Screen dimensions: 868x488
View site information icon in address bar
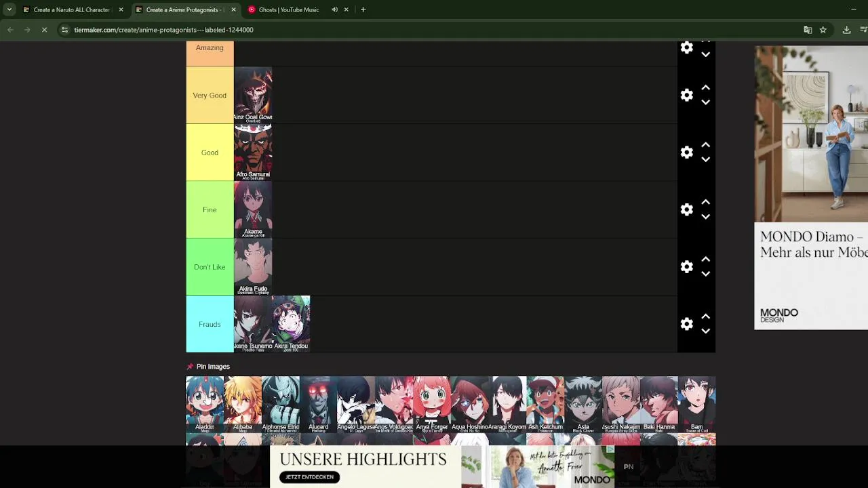64,30
